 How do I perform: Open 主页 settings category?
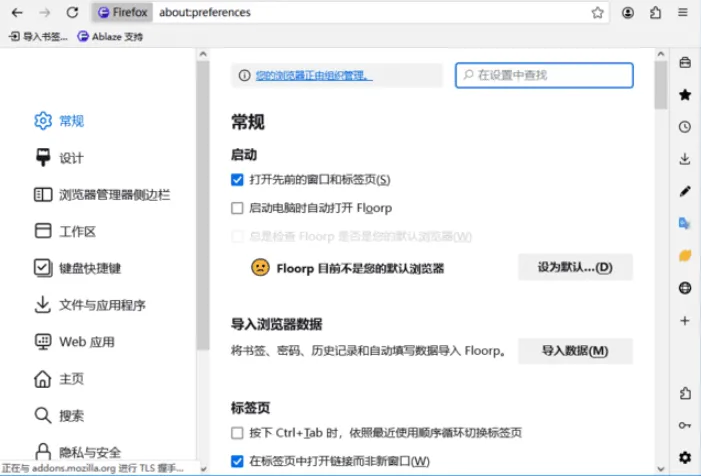tap(59, 379)
